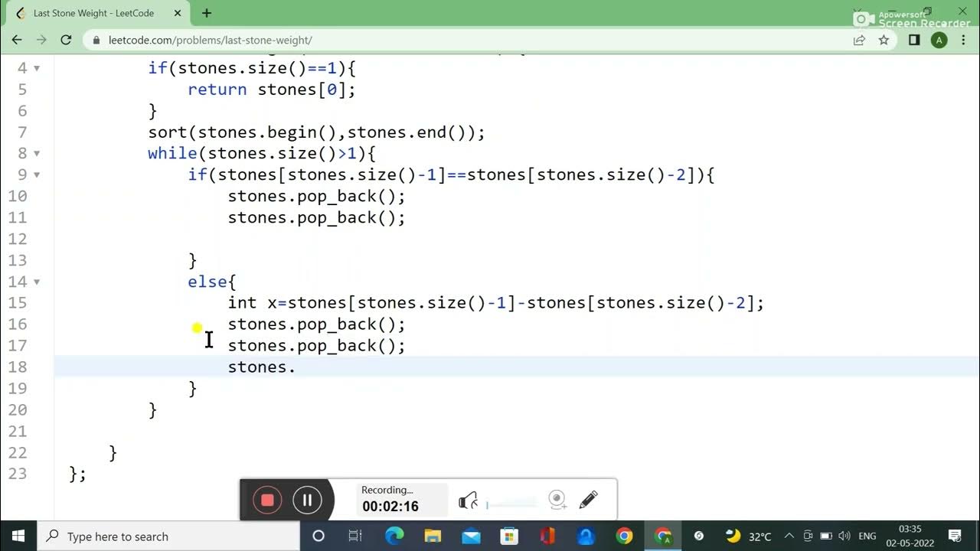Screen dimensions: 980x551
Task: Pause the screen recording
Action: tap(307, 500)
